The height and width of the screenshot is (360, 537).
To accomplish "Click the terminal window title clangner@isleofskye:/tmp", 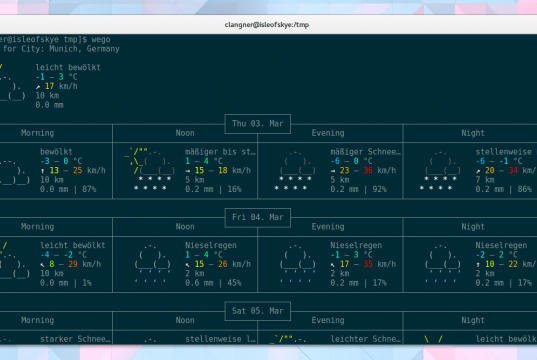I will coord(267,25).
